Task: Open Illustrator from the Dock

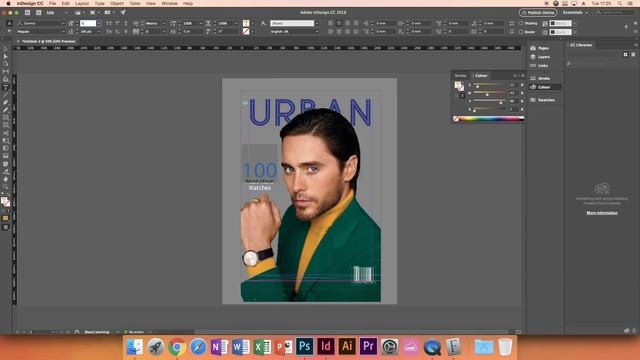Action: pyautogui.click(x=347, y=347)
